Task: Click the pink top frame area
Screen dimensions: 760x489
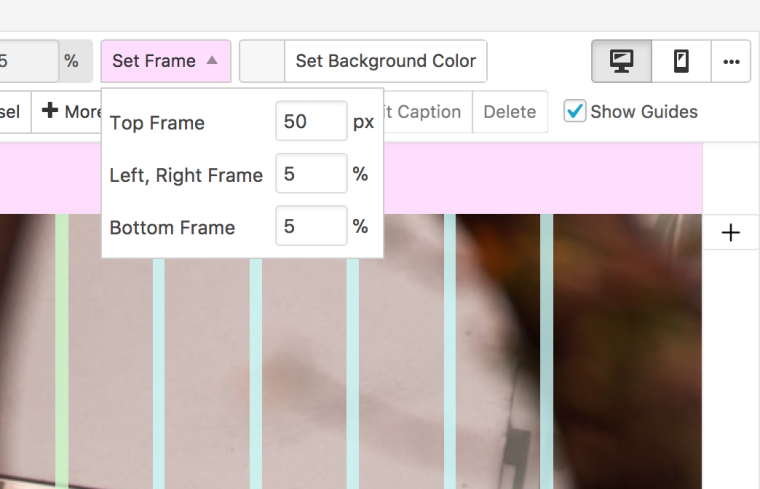Action: [x=540, y=178]
